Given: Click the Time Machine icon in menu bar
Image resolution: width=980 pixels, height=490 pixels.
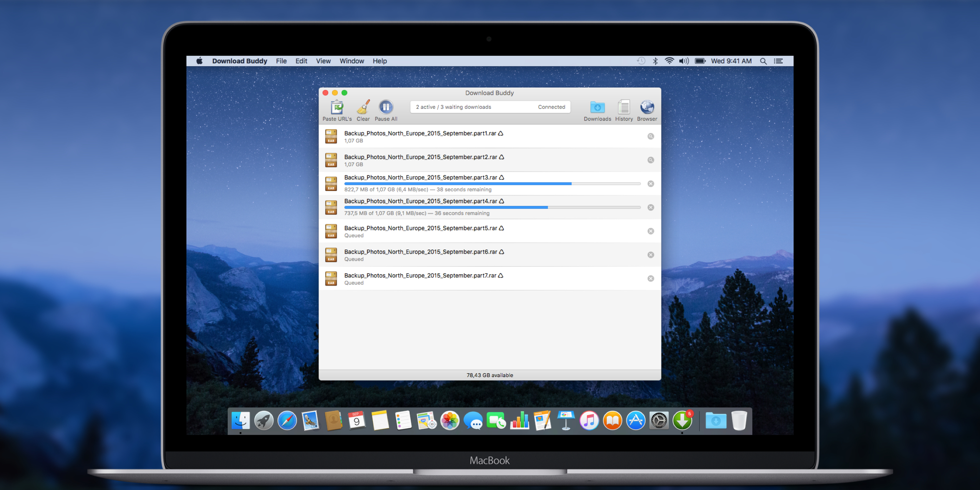Looking at the screenshot, I should click(x=641, y=61).
